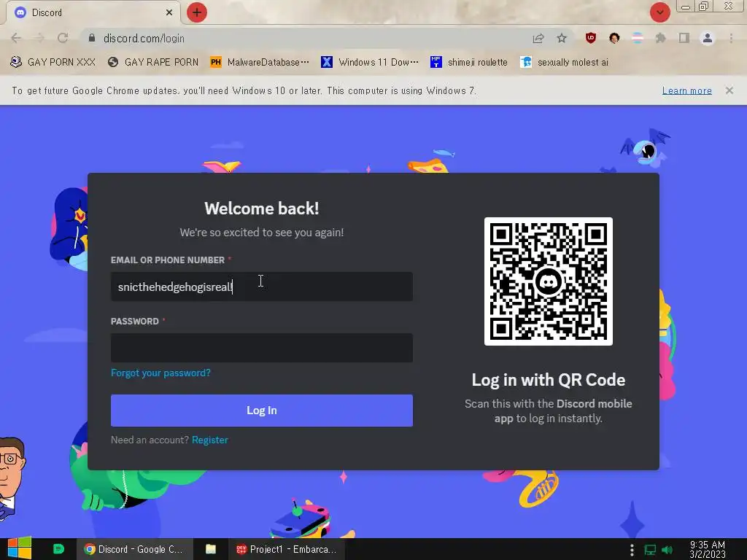Click the forward navigation arrow
The image size is (747, 560).
39,38
